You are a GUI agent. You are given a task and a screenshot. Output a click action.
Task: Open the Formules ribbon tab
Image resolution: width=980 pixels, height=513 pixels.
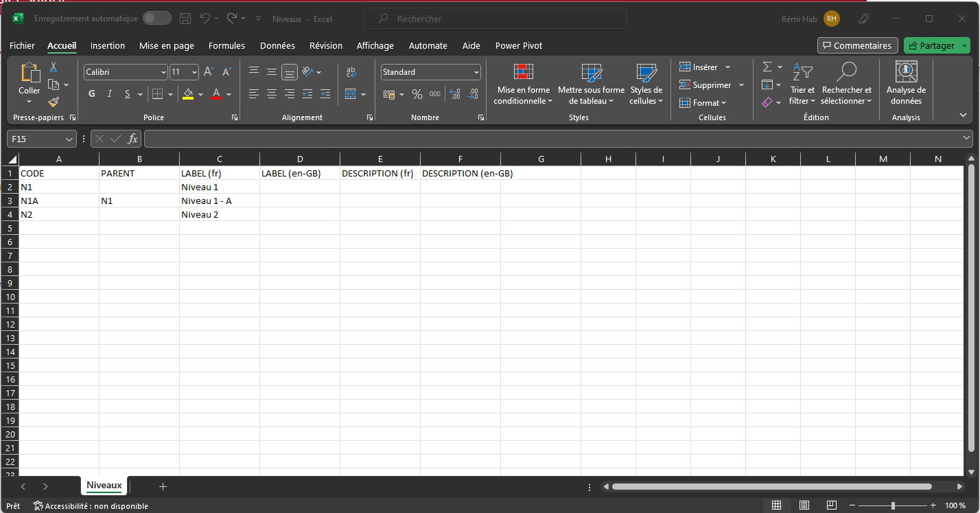pos(226,45)
